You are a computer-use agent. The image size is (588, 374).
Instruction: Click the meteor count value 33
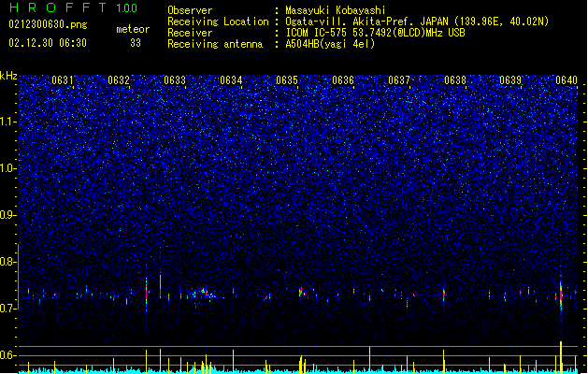click(136, 43)
